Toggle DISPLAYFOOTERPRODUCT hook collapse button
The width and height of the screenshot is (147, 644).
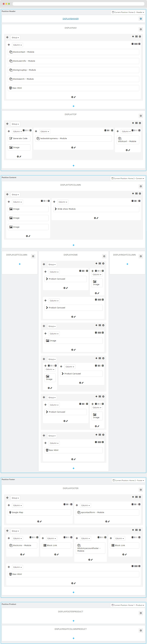pyautogui.click(x=141, y=613)
